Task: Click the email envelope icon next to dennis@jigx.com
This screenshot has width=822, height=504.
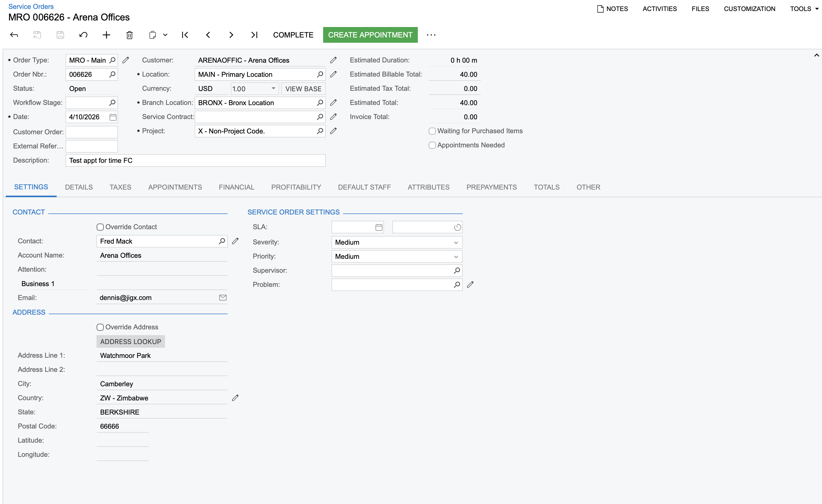Action: [x=223, y=298]
